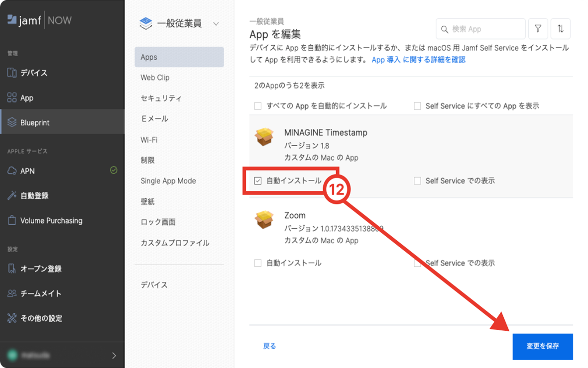The height and width of the screenshot is (368, 588).
Task: Click the 一般従業員 blueprint stack icon
Action: (x=146, y=23)
